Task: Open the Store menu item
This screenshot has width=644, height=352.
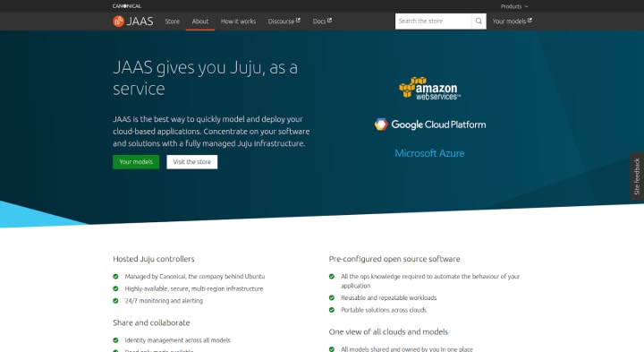Action: pos(172,21)
